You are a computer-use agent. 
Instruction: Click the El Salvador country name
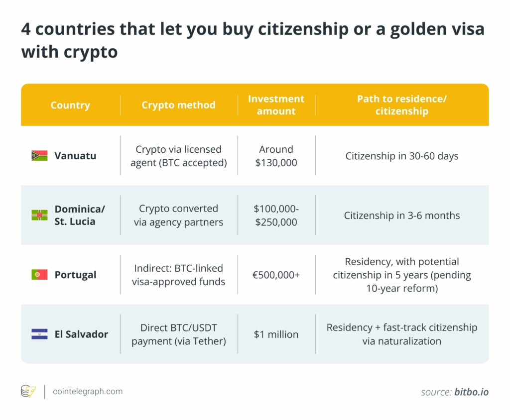pyautogui.click(x=81, y=334)
